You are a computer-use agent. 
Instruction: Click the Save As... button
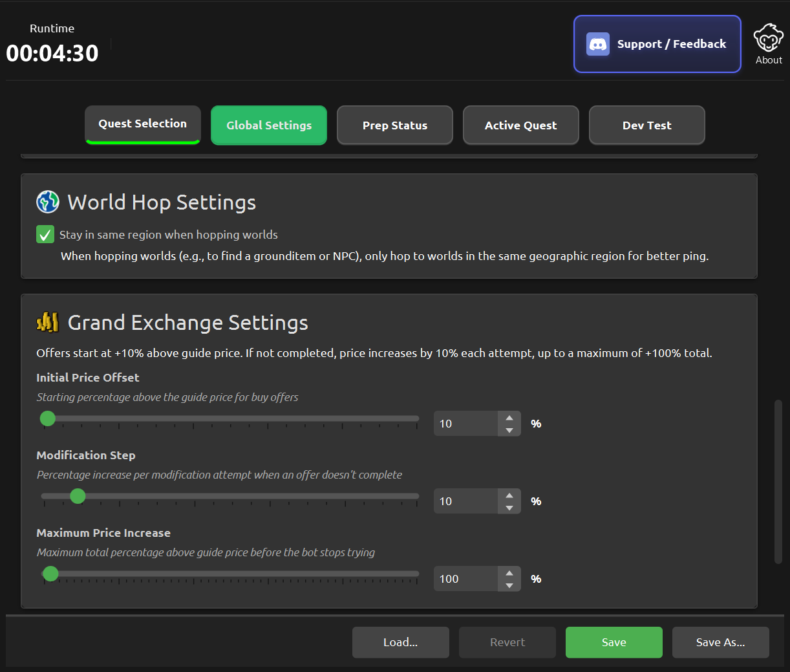720,642
